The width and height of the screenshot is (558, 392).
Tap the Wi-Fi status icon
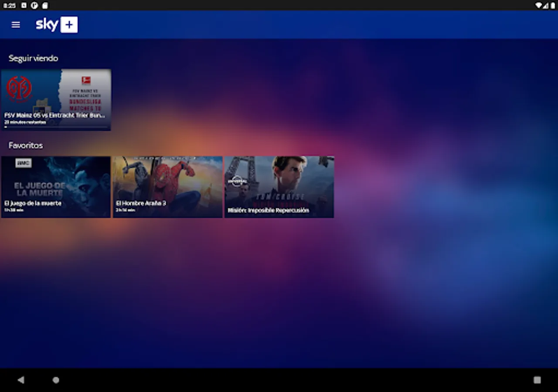(x=539, y=5)
